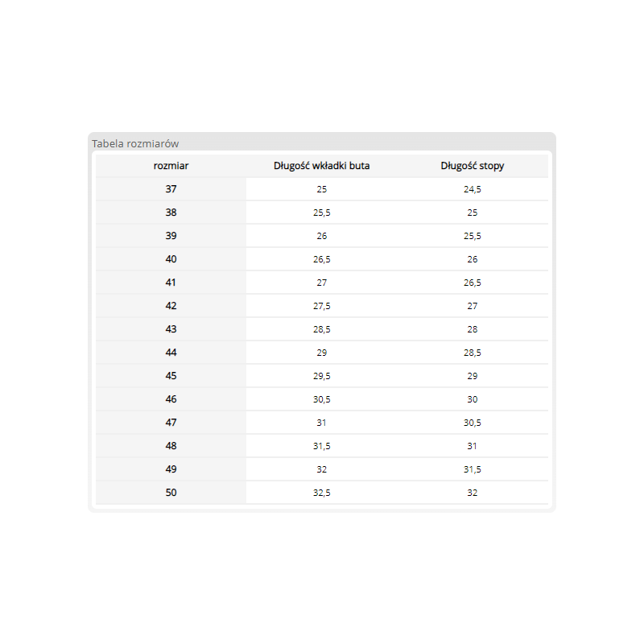Viewport: 644px width, 644px height.
Task: Select size 46 row label
Action: tap(171, 399)
